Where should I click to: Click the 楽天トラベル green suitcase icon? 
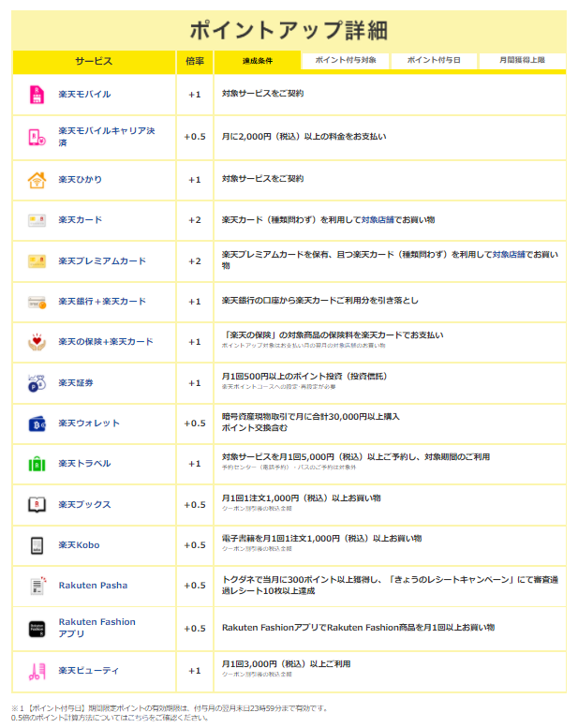click(37, 464)
